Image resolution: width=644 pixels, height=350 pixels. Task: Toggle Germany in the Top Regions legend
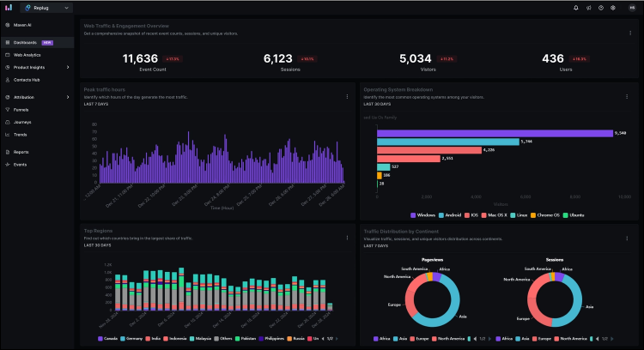point(131,339)
